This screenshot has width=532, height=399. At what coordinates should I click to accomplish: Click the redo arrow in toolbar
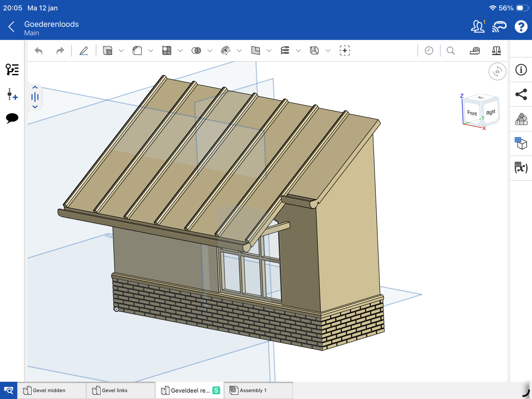(60, 51)
